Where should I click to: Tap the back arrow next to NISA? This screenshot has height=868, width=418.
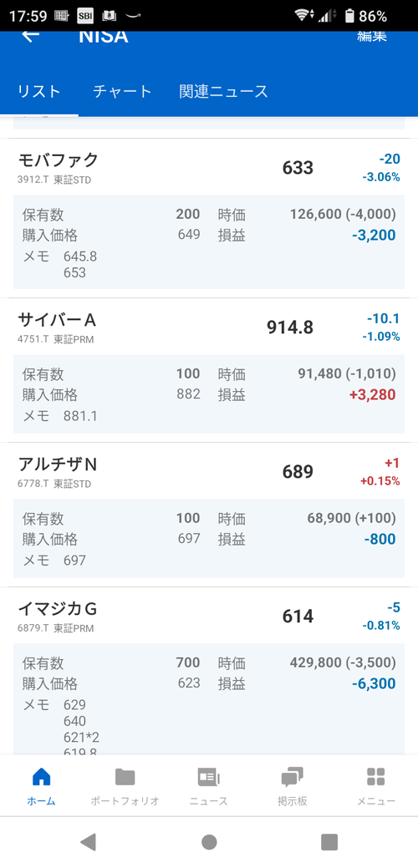[30, 36]
